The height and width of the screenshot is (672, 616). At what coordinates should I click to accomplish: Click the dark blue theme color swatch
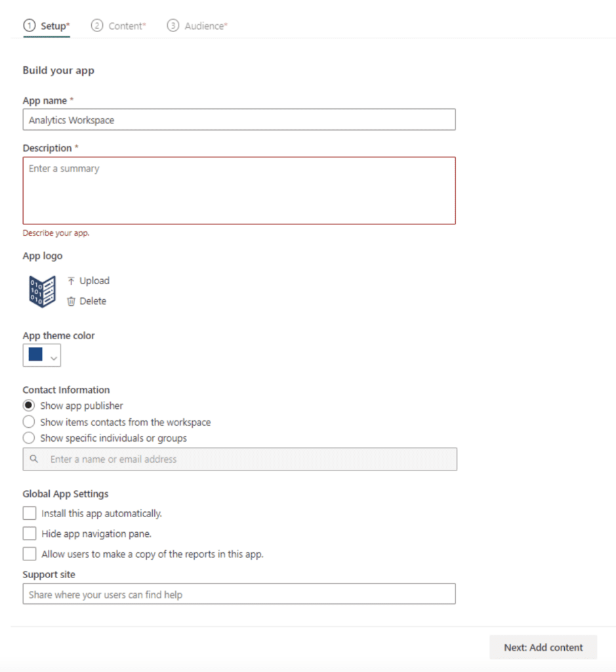(x=36, y=355)
